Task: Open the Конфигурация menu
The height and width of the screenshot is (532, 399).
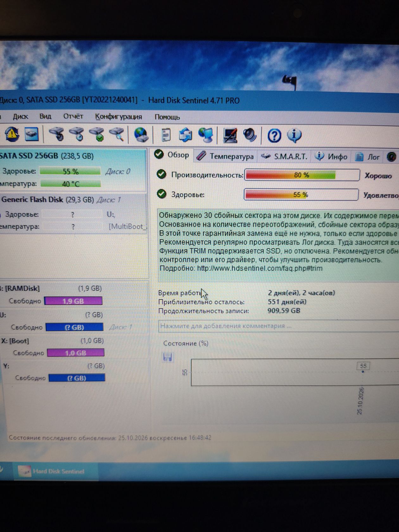Action: pyautogui.click(x=118, y=117)
